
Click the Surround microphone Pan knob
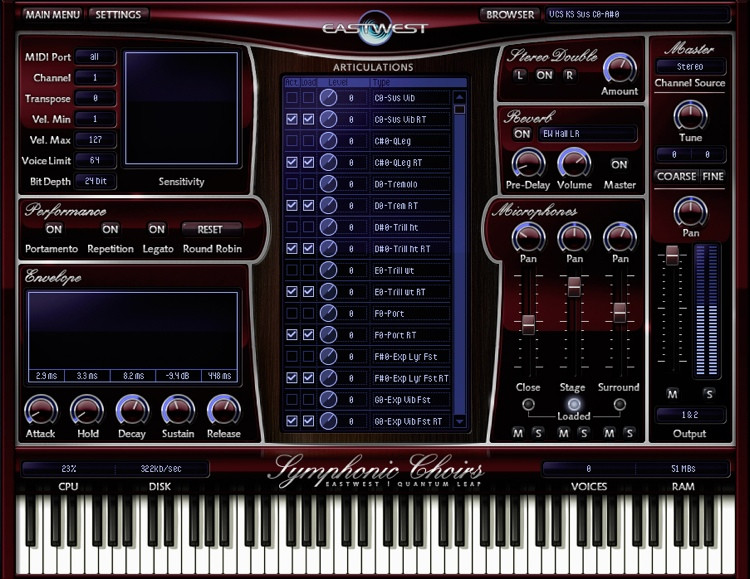[x=620, y=238]
